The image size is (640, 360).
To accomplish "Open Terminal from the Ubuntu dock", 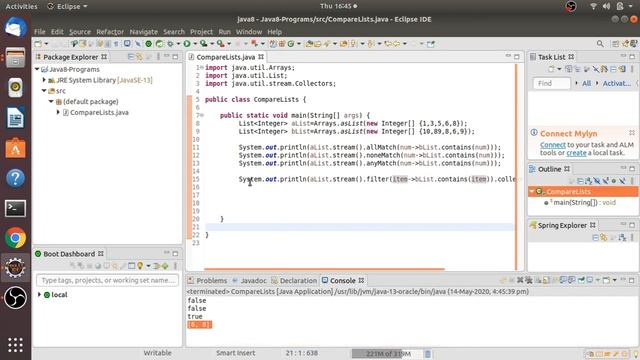I will [15, 208].
